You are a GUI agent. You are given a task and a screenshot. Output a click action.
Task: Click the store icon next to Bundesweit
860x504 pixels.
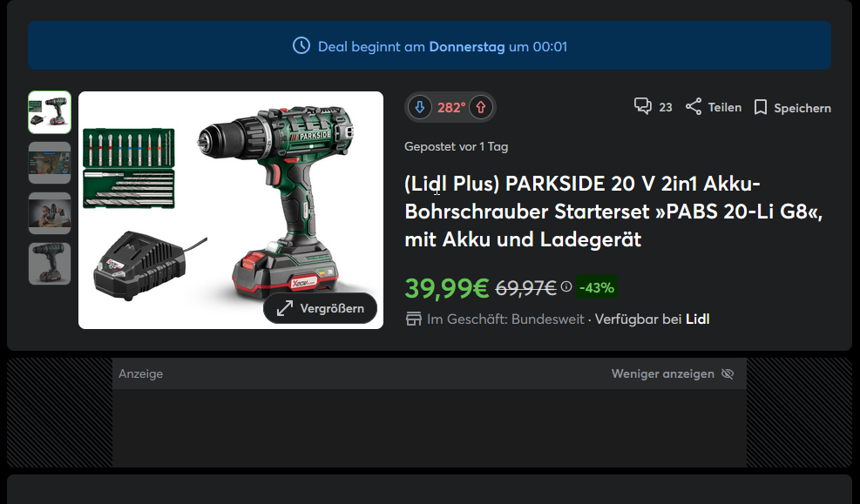point(411,319)
